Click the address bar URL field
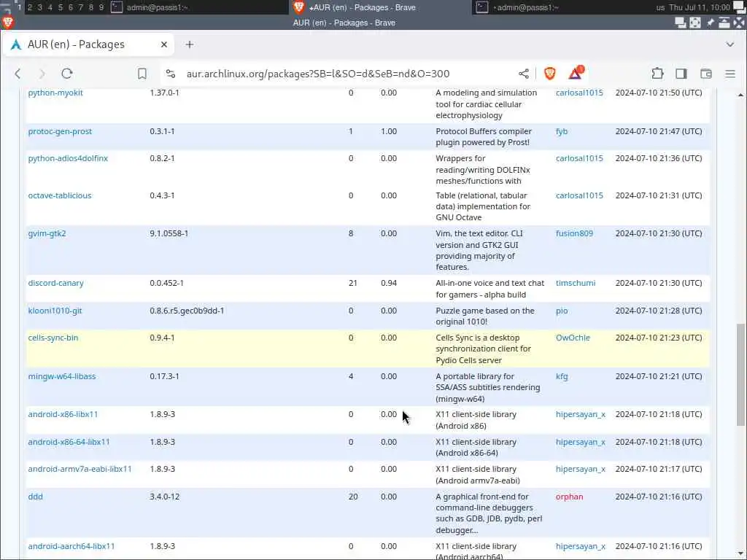The height and width of the screenshot is (560, 747). click(x=318, y=74)
